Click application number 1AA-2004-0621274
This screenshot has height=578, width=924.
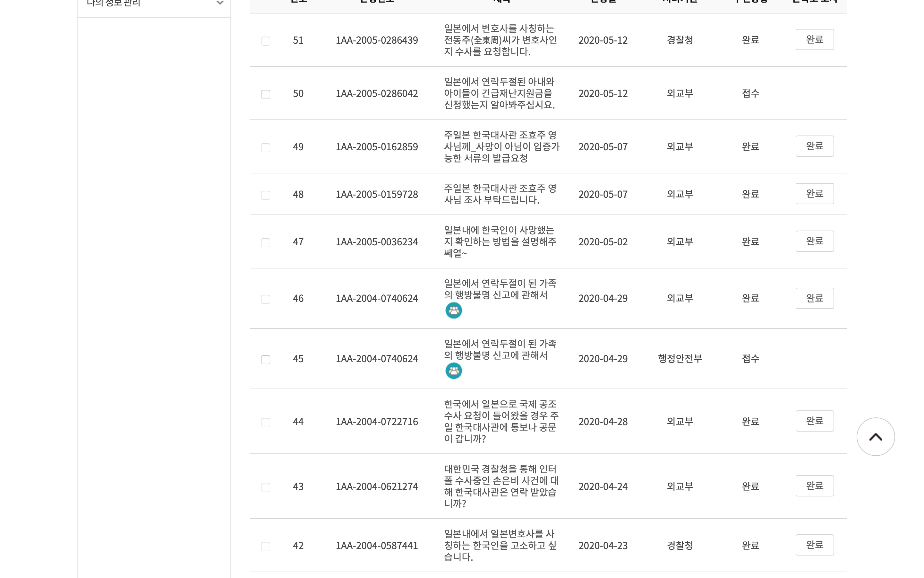coord(377,486)
